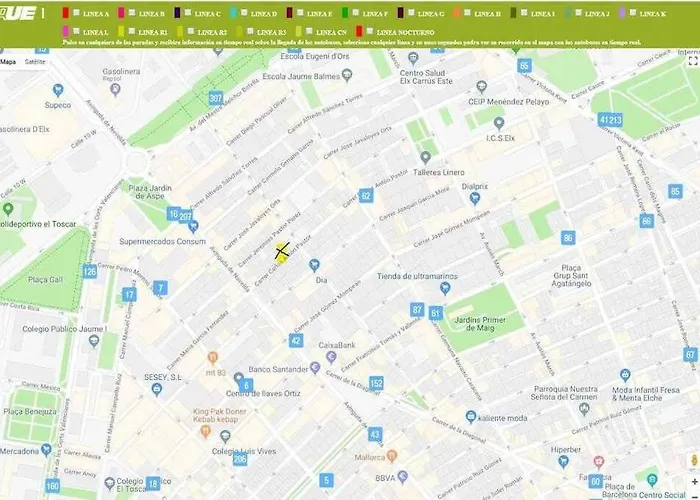Click the orange LINEA H color swatch

[456, 13]
